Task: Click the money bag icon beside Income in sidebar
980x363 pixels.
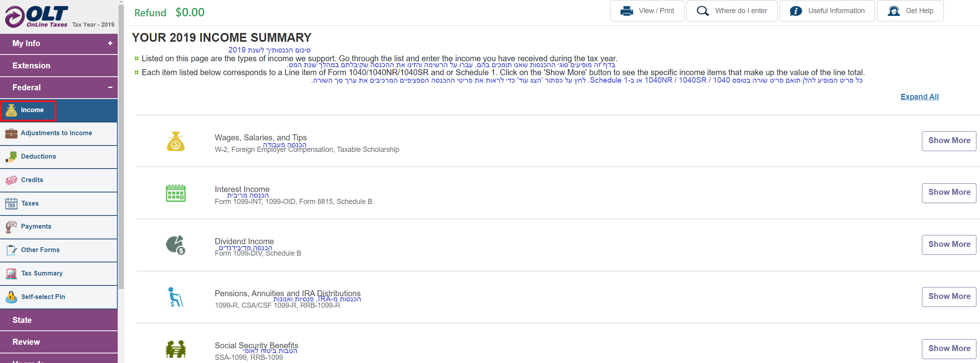Action: (11, 110)
